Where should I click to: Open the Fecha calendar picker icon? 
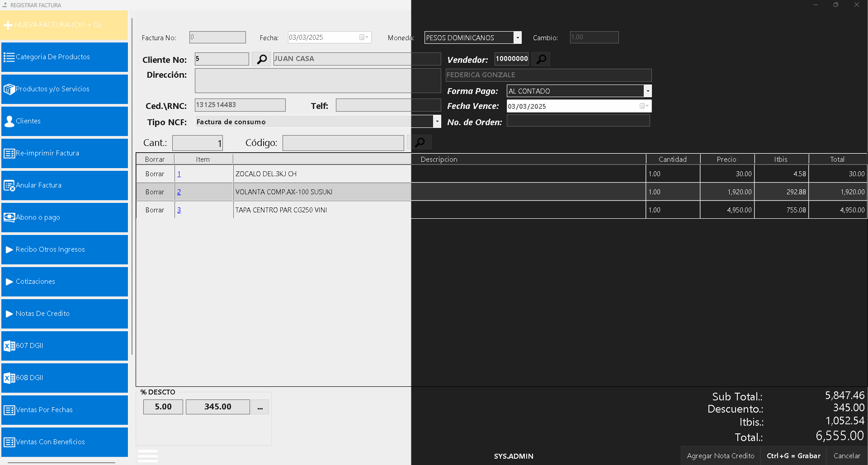point(363,38)
